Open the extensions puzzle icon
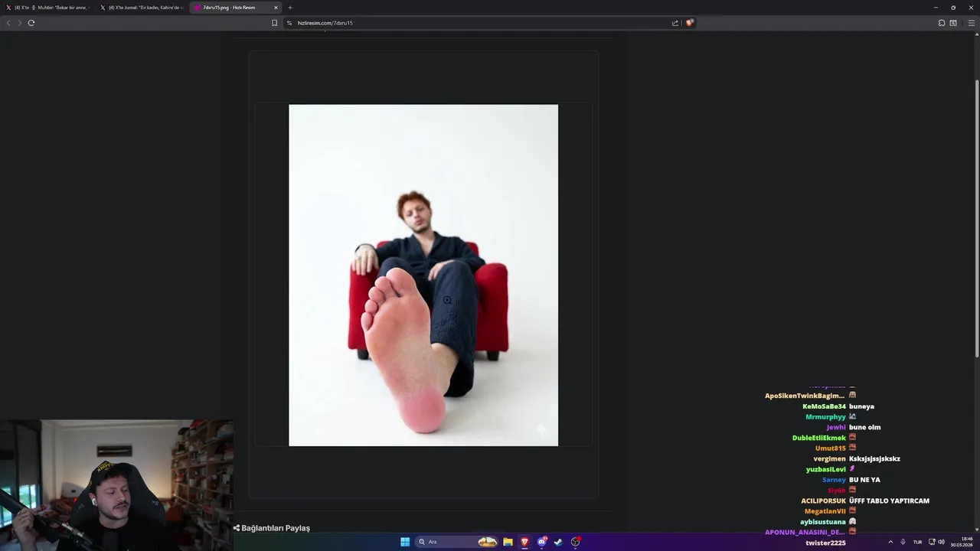 [x=942, y=23]
